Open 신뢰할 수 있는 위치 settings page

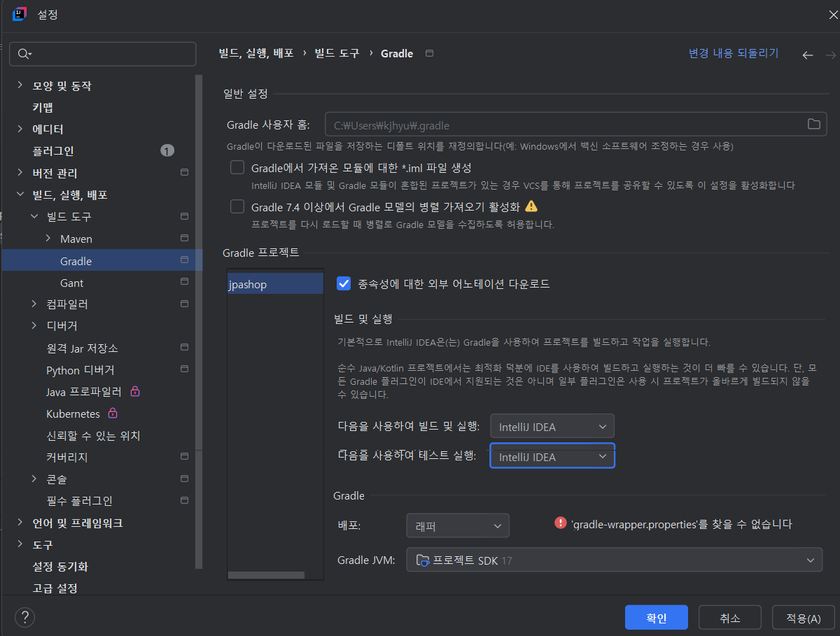pyautogui.click(x=93, y=435)
